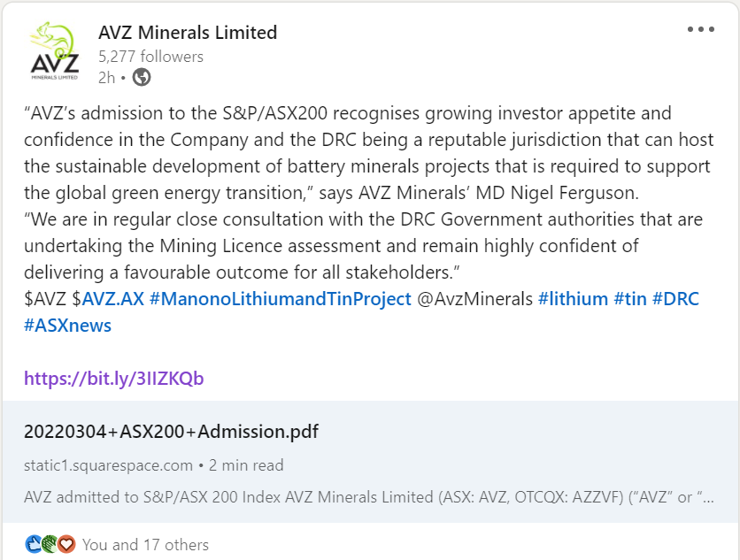
Task: Open the #ASXnews hashtag
Action: pyautogui.click(x=67, y=326)
